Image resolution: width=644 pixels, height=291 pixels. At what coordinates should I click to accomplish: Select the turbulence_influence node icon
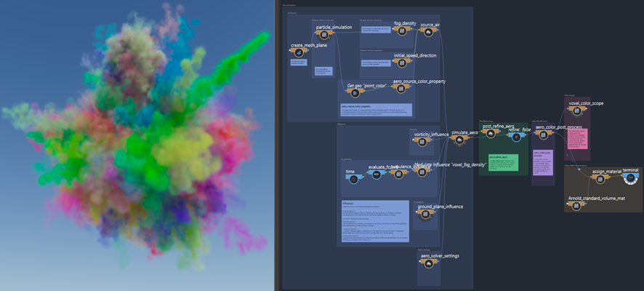pyautogui.click(x=398, y=174)
